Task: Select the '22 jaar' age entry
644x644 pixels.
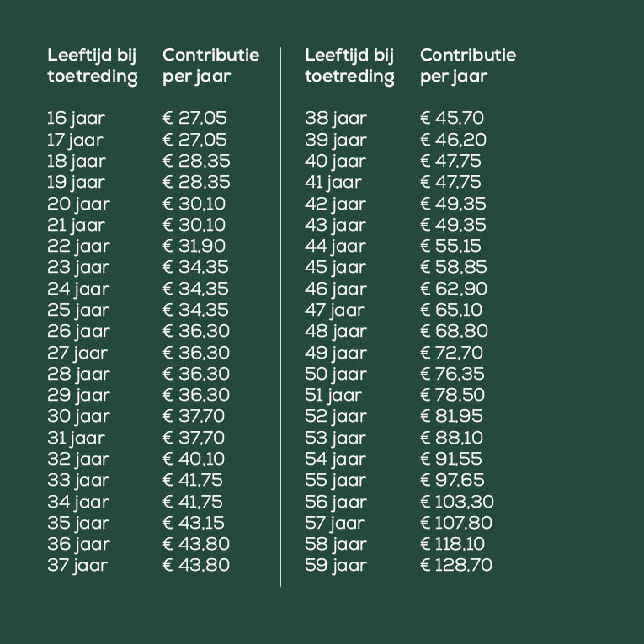Action: 78,247
